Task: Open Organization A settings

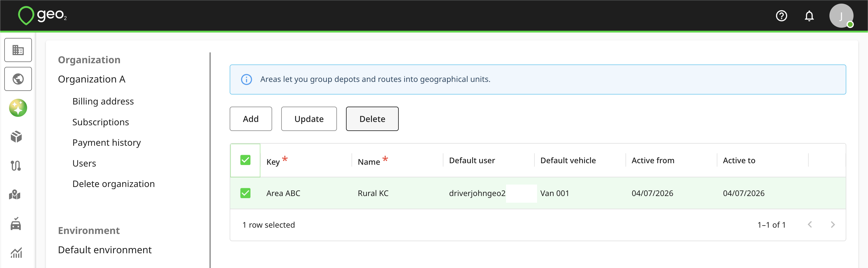Action: tap(92, 79)
